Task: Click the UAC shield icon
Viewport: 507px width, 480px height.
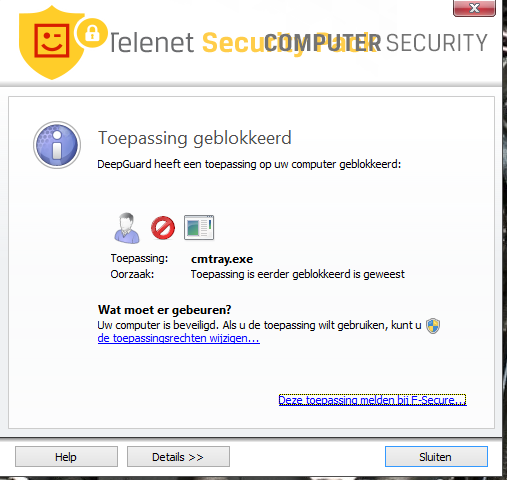Action: tap(433, 326)
